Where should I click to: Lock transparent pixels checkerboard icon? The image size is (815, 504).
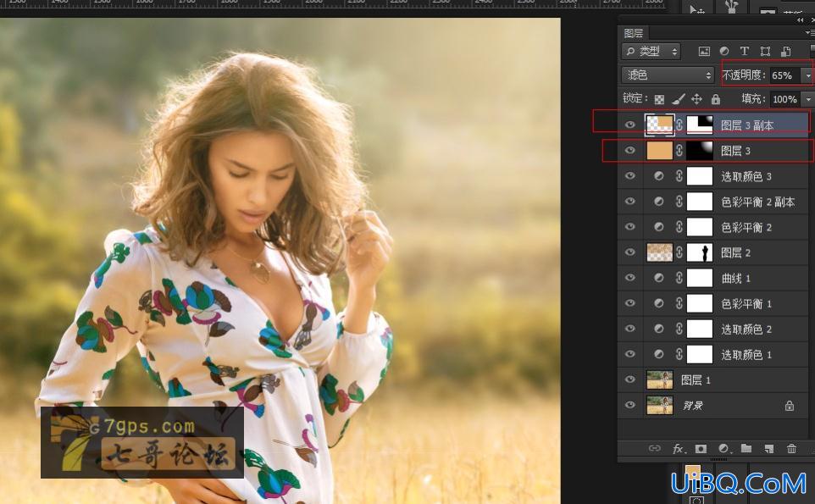659,99
